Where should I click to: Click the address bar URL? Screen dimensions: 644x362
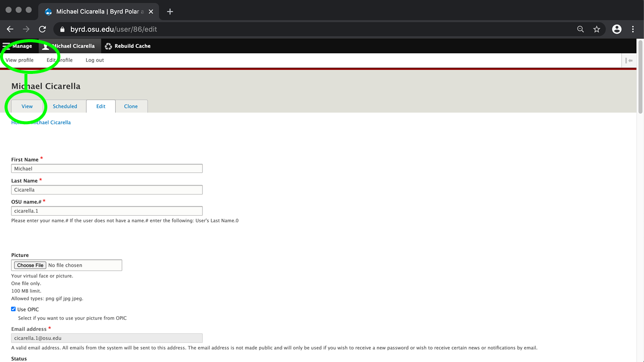(x=114, y=29)
